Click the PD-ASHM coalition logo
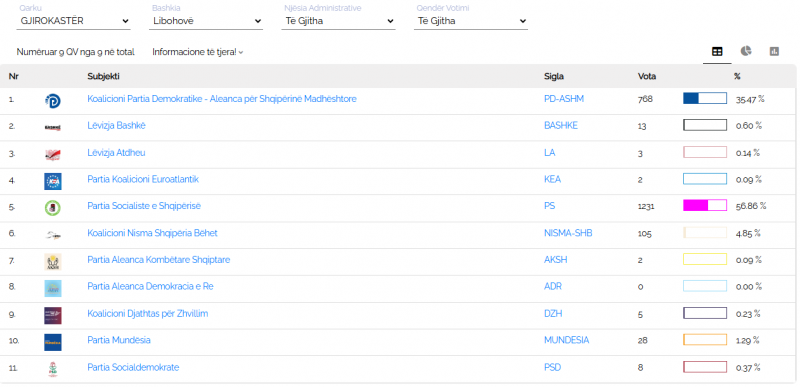 [x=53, y=101]
